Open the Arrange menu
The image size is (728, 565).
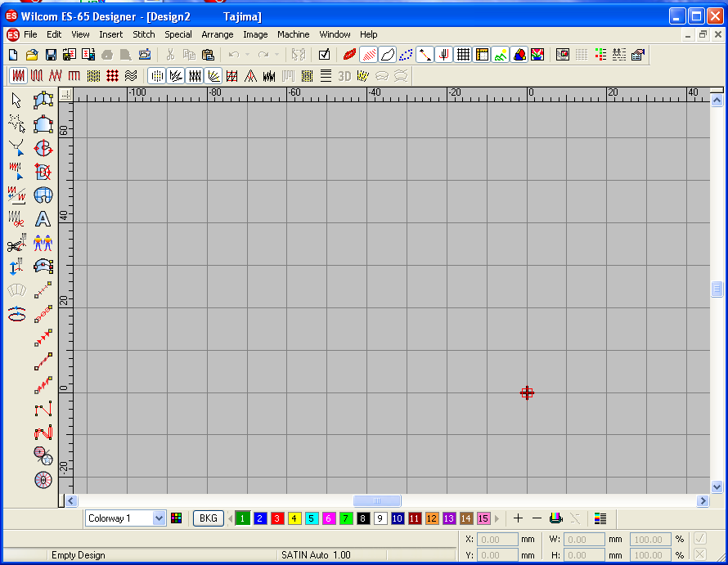[x=218, y=34]
